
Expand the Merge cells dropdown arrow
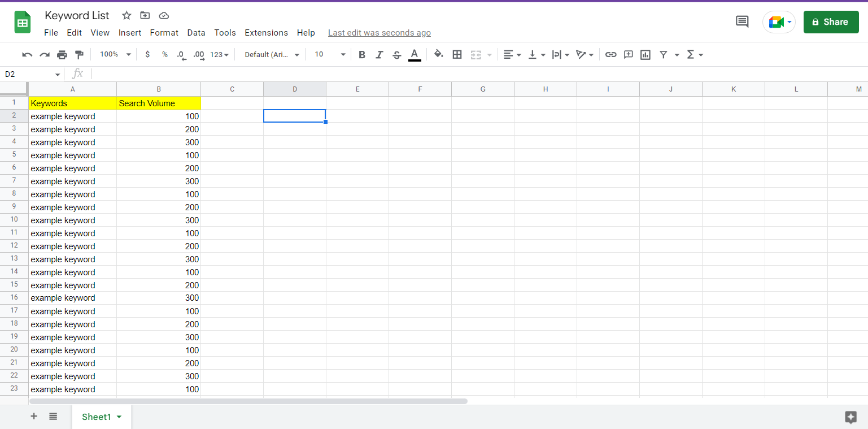pyautogui.click(x=489, y=55)
